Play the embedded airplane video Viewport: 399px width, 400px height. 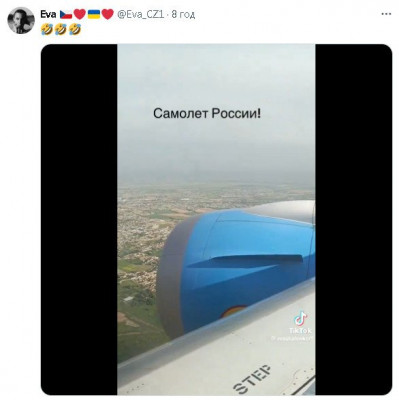pyautogui.click(x=216, y=219)
